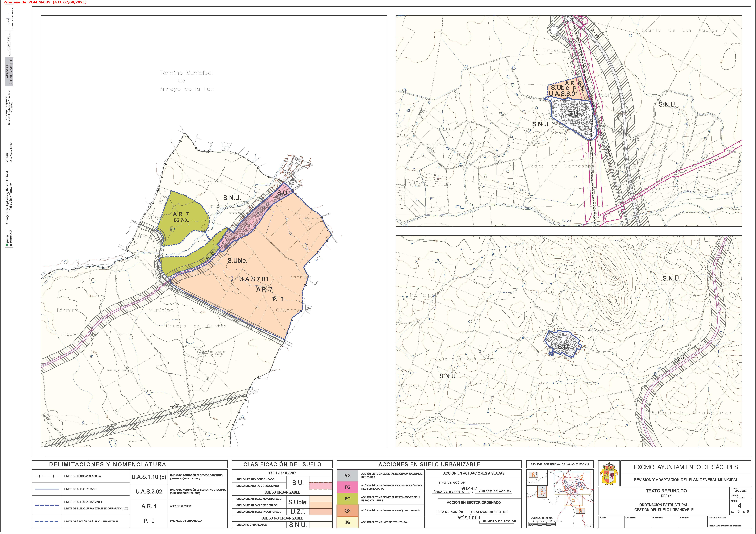
Task: Click the U.A.S.6.01 sector label on map
Action: (563, 94)
